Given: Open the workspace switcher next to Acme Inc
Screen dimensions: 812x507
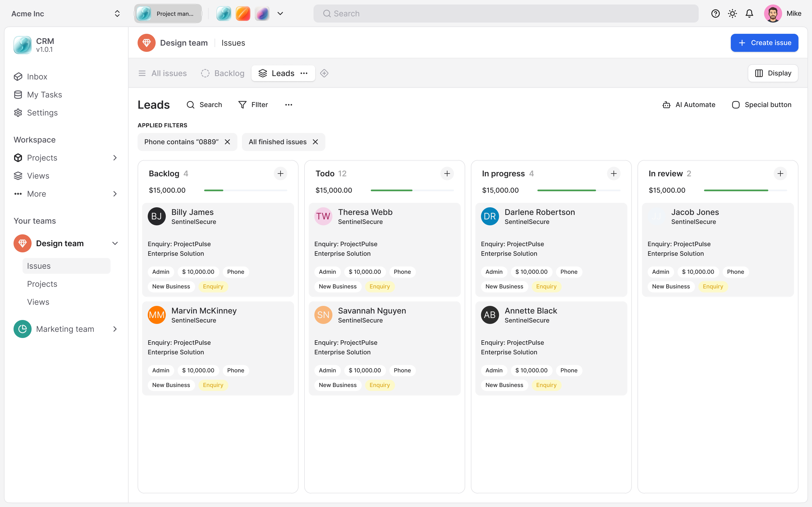Looking at the screenshot, I should [117, 14].
